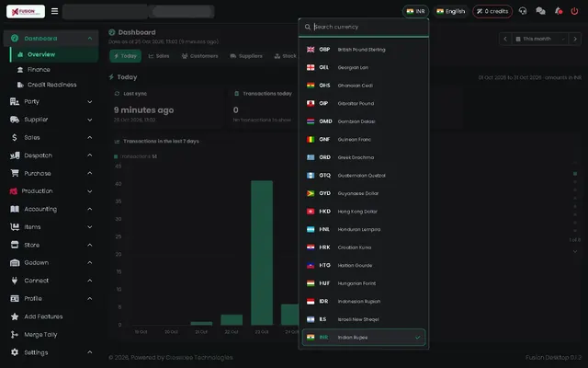588x368 pixels.
Task: Toggle the Accounting section chevron
Action: 90,209
